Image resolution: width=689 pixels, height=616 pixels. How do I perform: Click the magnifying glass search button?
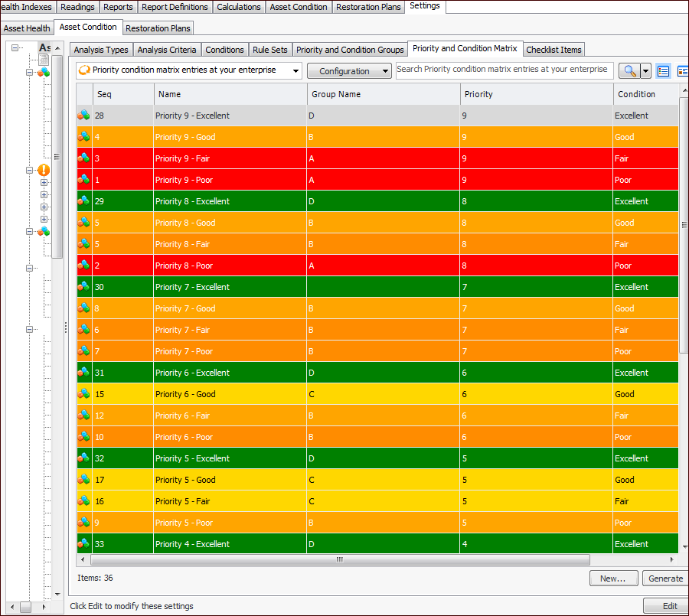point(629,71)
